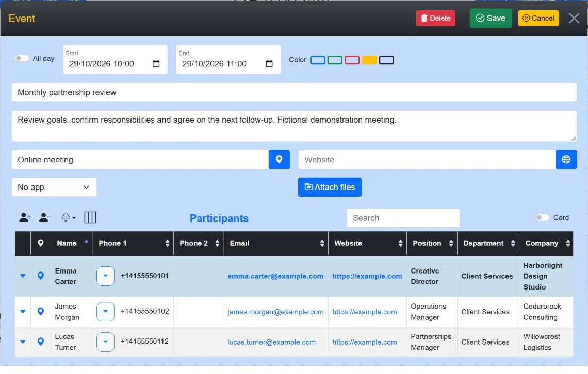
Task: Expand the James Morgan row details
Action: pos(23,312)
